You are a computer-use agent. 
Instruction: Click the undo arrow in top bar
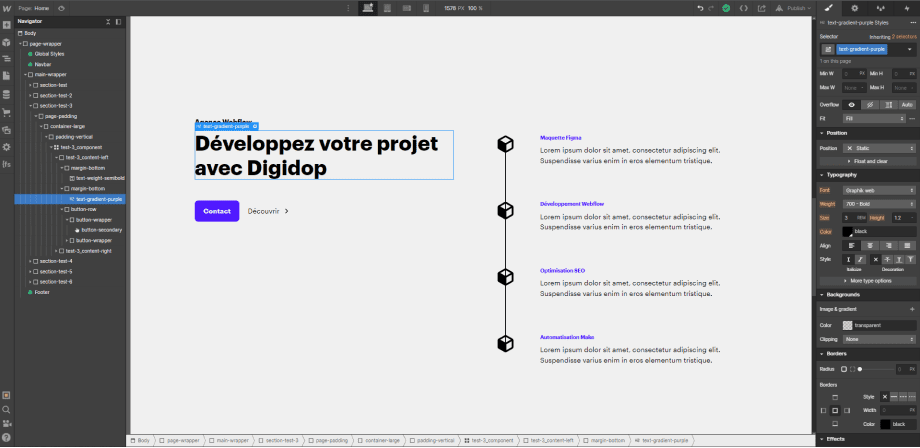[700, 8]
